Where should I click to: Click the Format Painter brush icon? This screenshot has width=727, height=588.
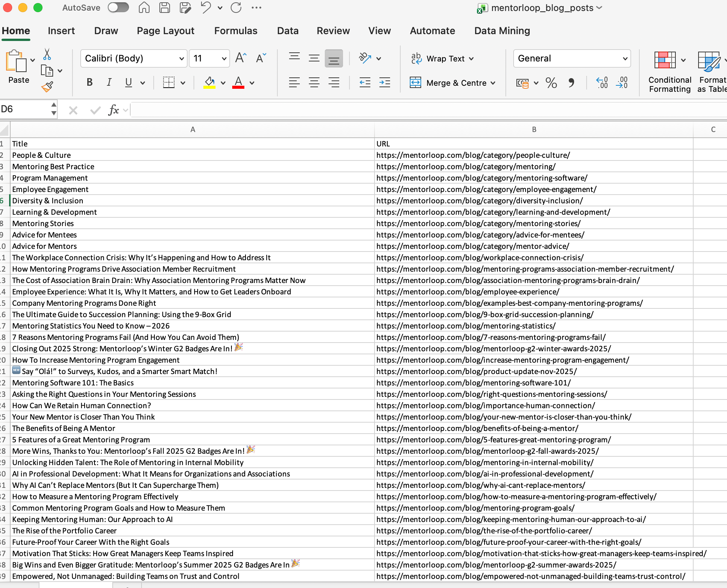click(47, 87)
